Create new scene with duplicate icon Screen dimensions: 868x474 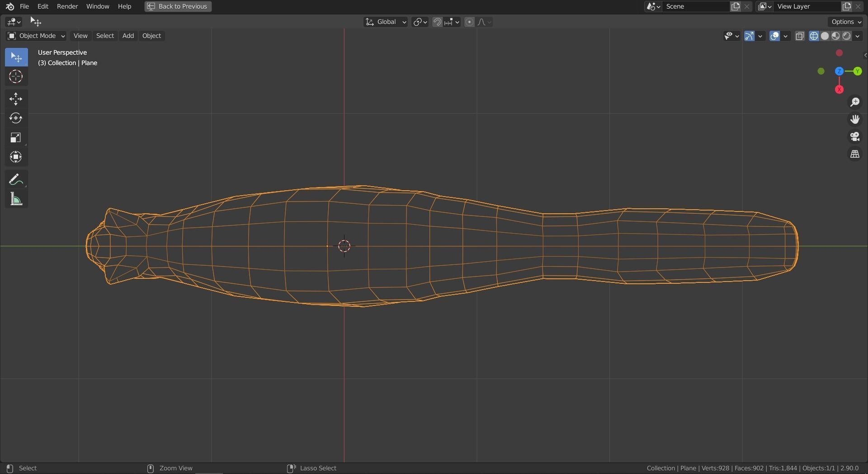point(736,6)
